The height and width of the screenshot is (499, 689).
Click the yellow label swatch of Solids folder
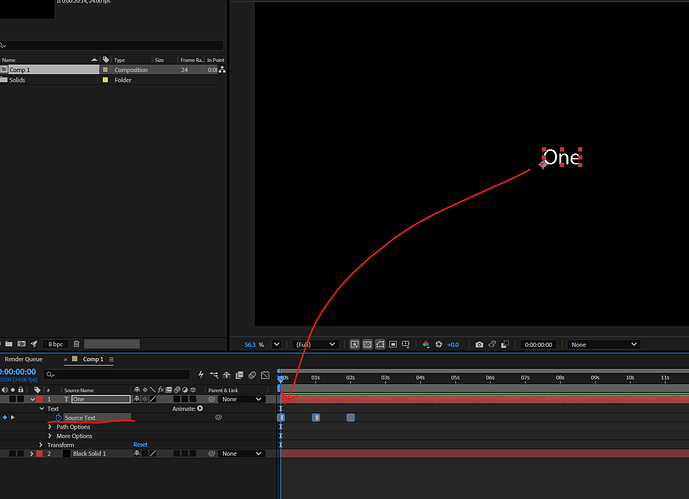[x=105, y=80]
